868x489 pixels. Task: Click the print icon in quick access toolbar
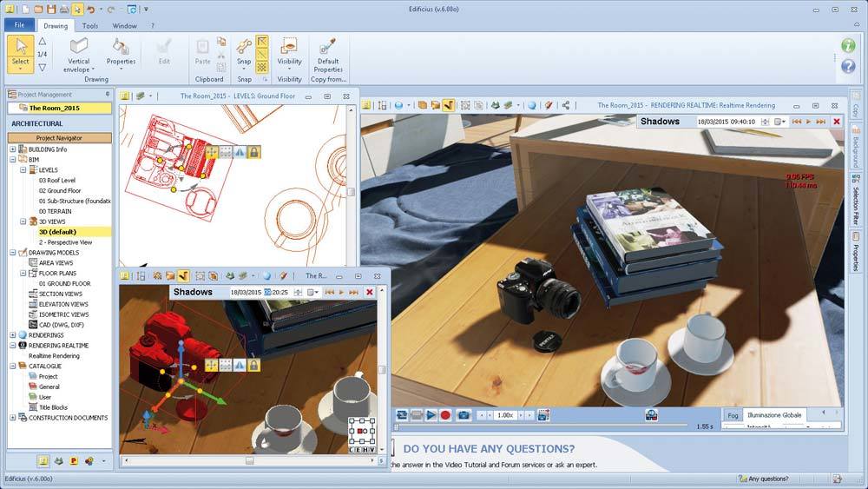(x=63, y=9)
